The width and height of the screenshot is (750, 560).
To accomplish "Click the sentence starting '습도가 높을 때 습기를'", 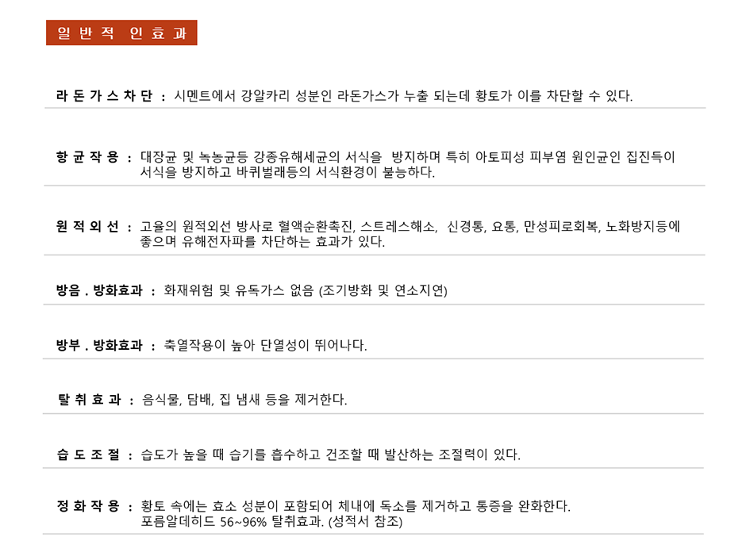I will (x=330, y=455).
